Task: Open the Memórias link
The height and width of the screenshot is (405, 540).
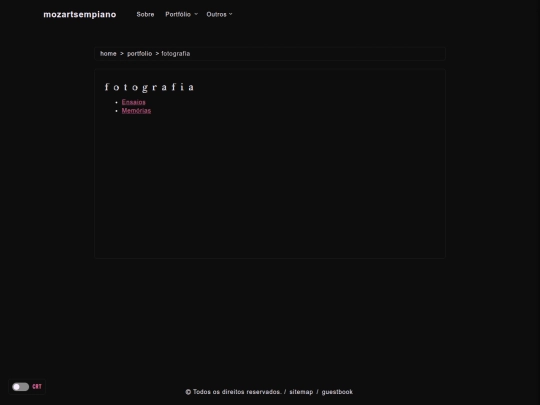Action: (136, 111)
